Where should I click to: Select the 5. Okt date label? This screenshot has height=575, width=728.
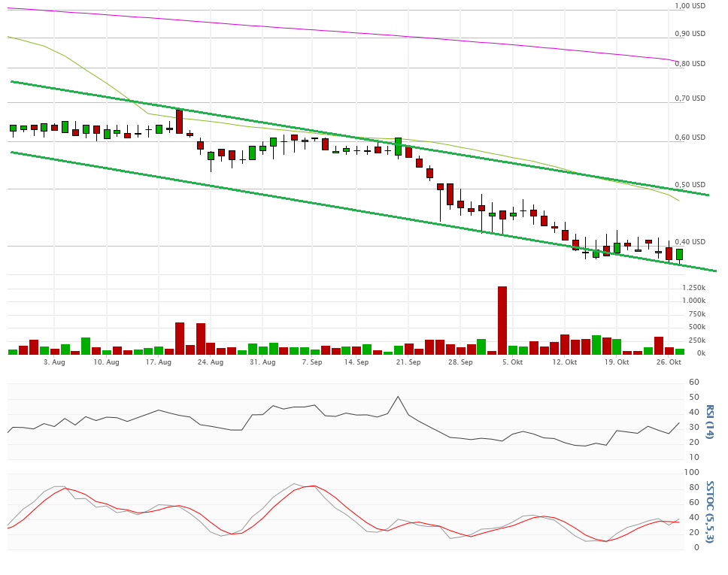pyautogui.click(x=512, y=362)
